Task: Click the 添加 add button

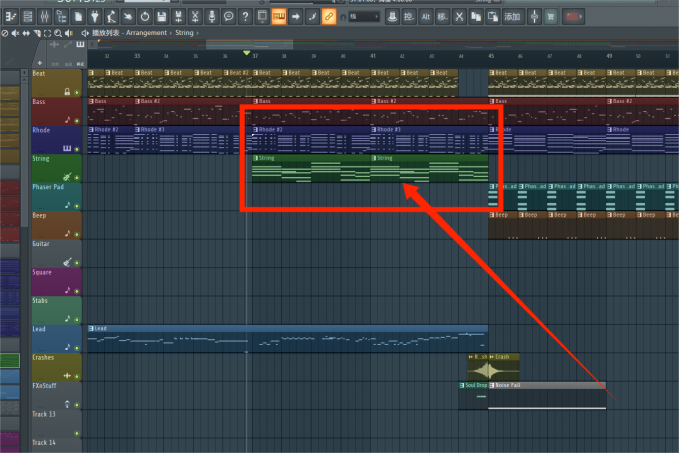Action: [512, 17]
